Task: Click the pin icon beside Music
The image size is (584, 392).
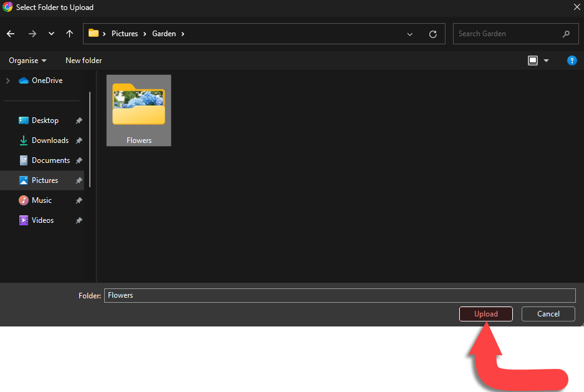Action: pyautogui.click(x=79, y=200)
